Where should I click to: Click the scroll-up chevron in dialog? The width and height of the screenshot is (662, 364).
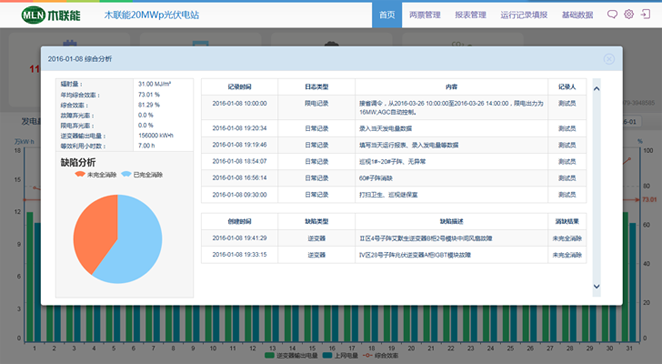(x=597, y=89)
